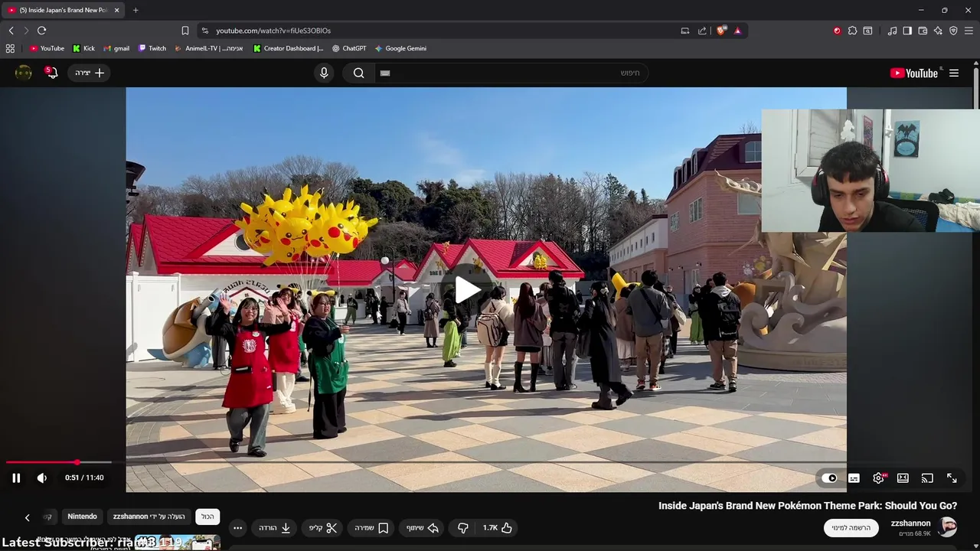The height and width of the screenshot is (551, 980).
Task: Open the YouTube notifications bell
Action: [x=51, y=73]
